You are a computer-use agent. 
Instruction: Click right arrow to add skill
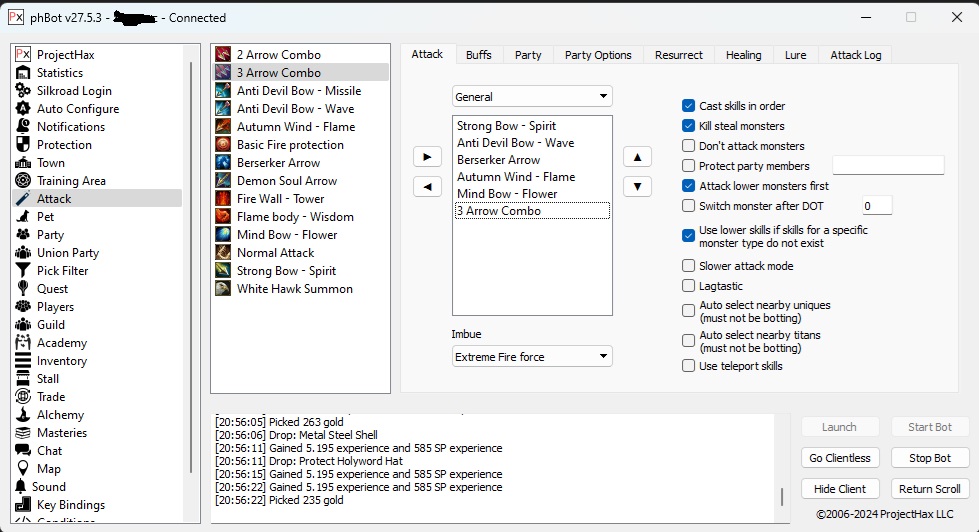coord(427,157)
